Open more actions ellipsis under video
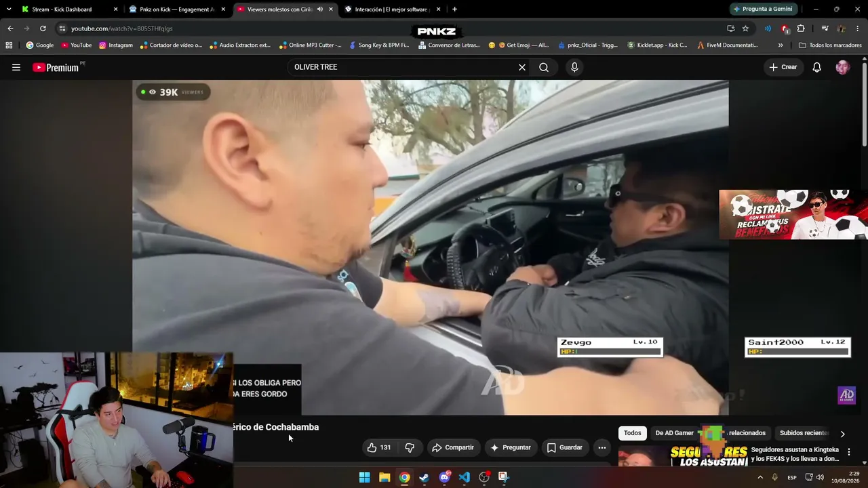Screen dimensions: 868x488 (602, 447)
